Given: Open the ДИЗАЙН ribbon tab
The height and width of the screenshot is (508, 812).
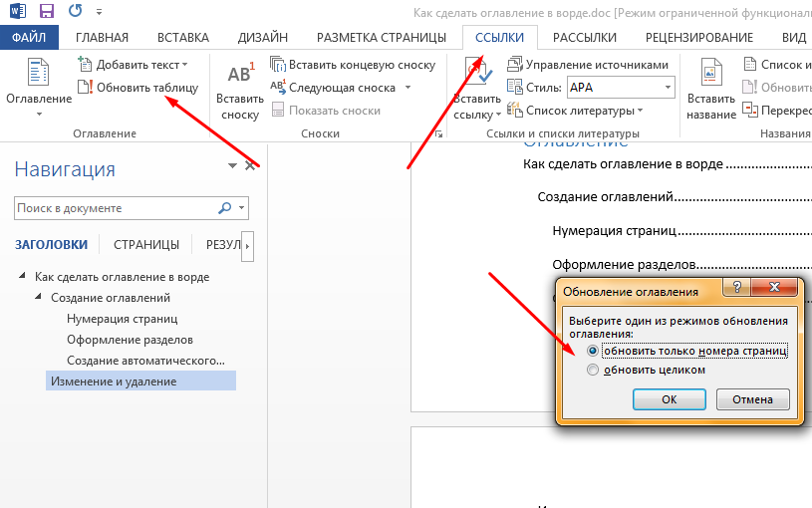Looking at the screenshot, I should coord(263,37).
